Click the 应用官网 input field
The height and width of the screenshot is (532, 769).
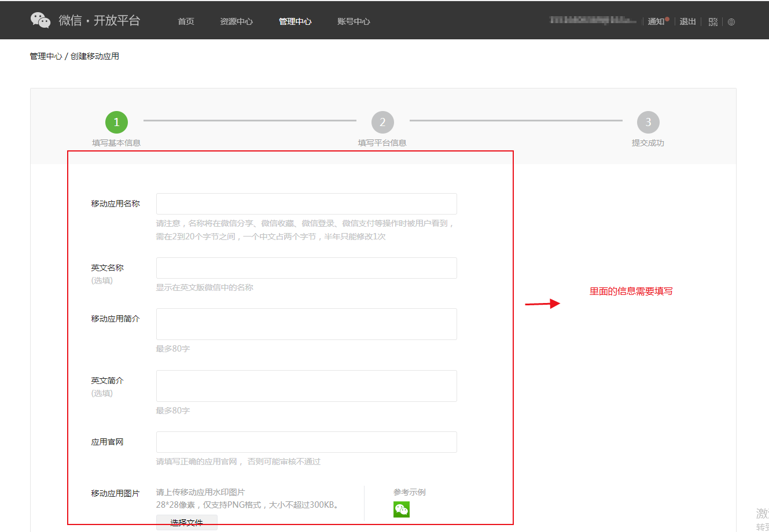(306, 442)
